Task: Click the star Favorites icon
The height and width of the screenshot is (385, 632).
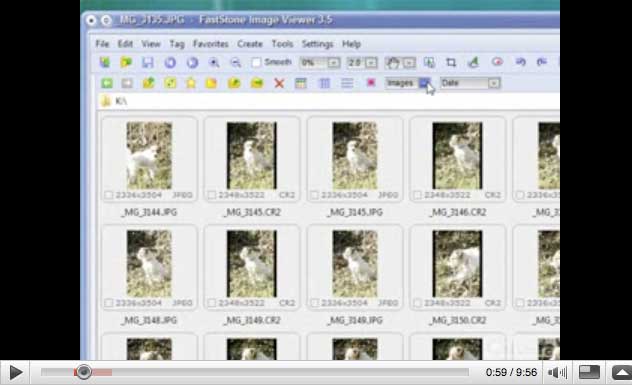Action: point(191,83)
